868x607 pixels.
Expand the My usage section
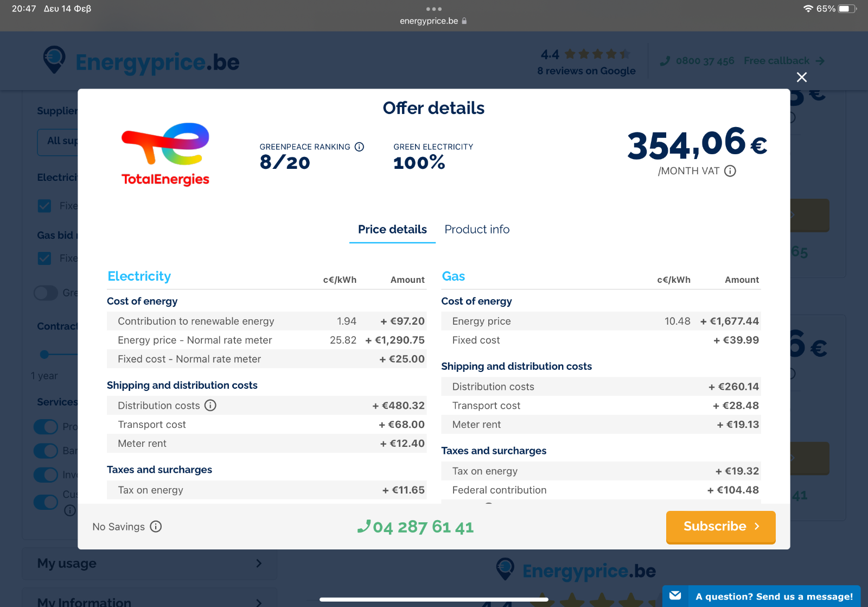[x=150, y=564]
